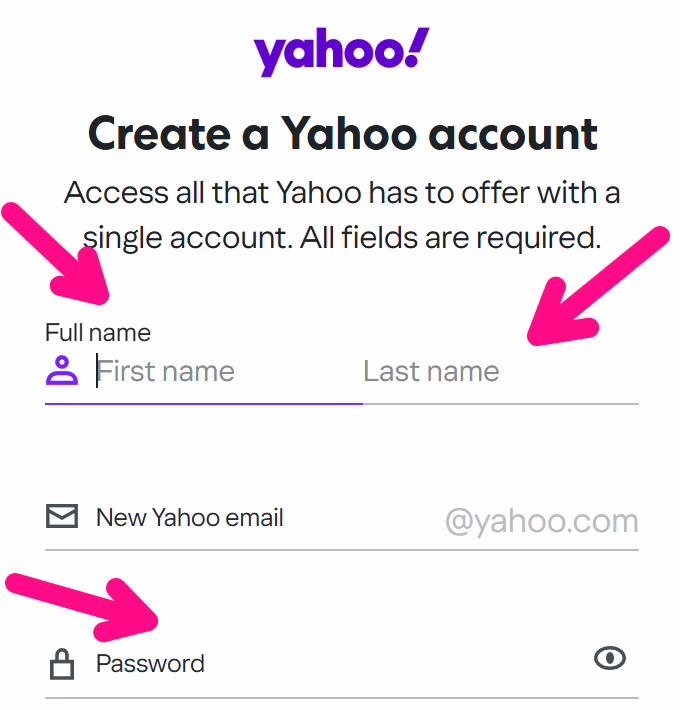Click the purple underline below First name

pos(203,404)
